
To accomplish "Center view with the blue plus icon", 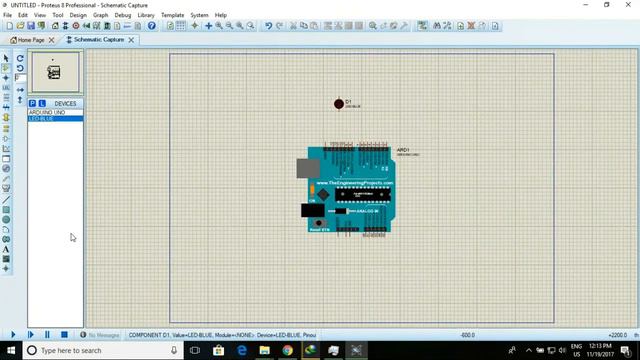I will click(209, 26).
